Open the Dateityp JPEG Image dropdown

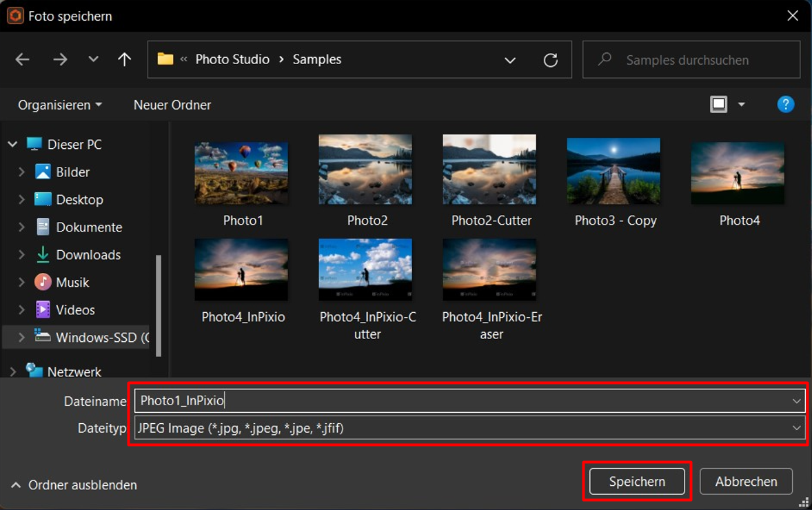pos(469,428)
